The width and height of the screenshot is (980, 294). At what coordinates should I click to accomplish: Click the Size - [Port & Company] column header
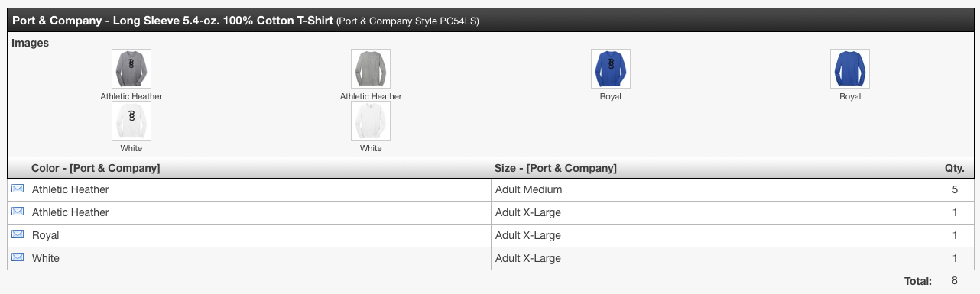[x=556, y=168]
